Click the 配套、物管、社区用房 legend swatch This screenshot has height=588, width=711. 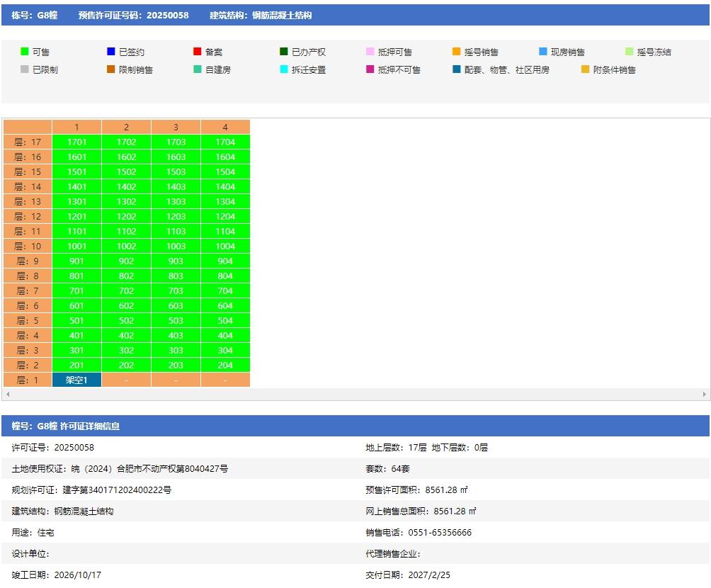coord(457,69)
